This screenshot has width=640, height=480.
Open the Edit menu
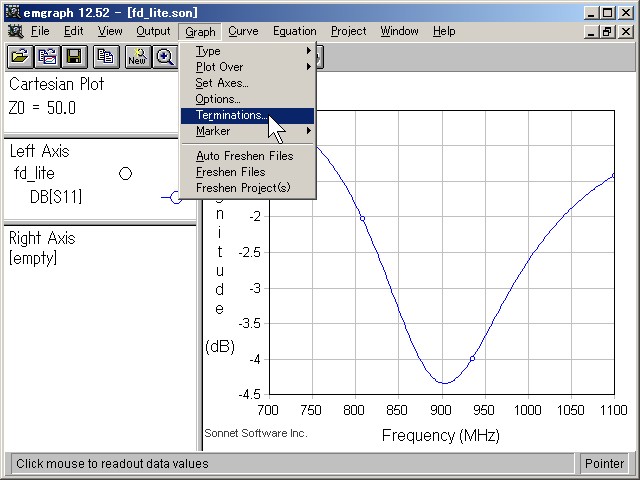73,31
